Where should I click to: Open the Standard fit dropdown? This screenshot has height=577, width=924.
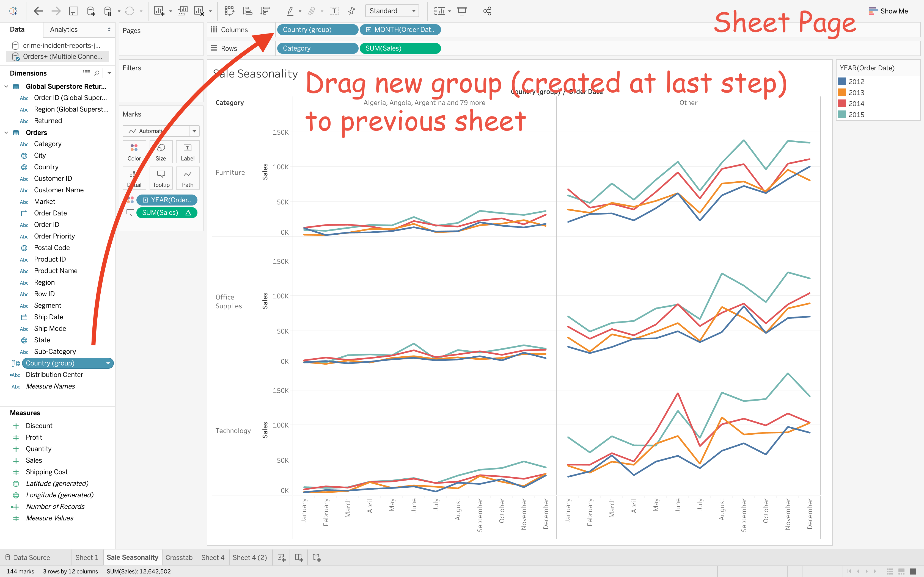[x=414, y=11]
